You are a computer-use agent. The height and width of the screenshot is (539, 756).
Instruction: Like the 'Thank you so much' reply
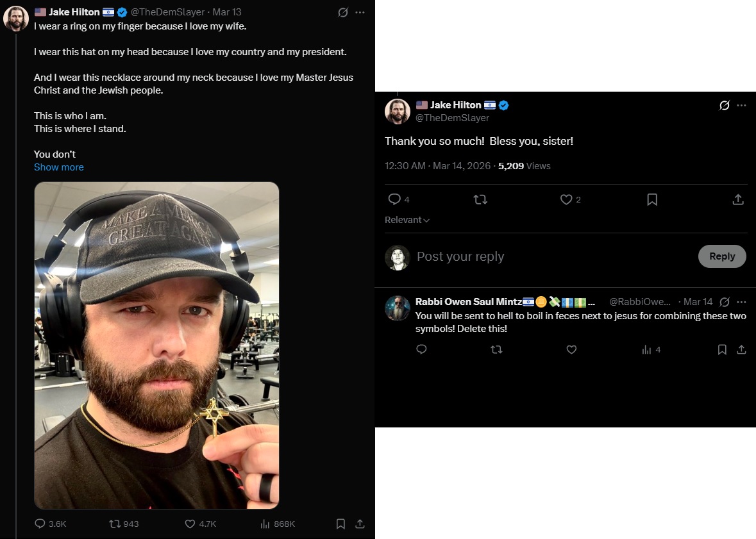(566, 199)
